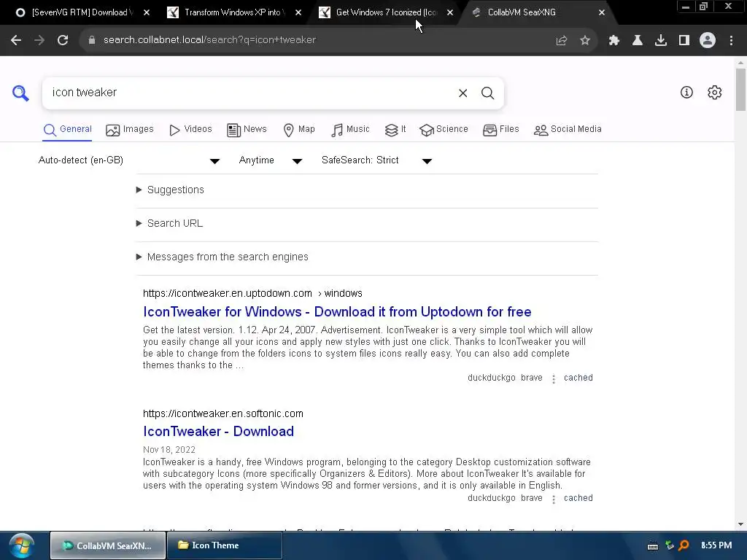Select the It search category
Screen dimensions: 747x560
(x=395, y=130)
